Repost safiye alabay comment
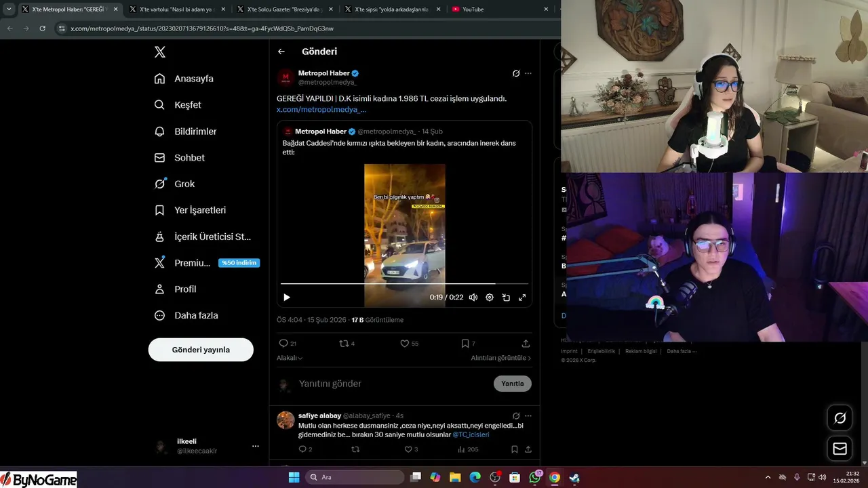 [355, 449]
